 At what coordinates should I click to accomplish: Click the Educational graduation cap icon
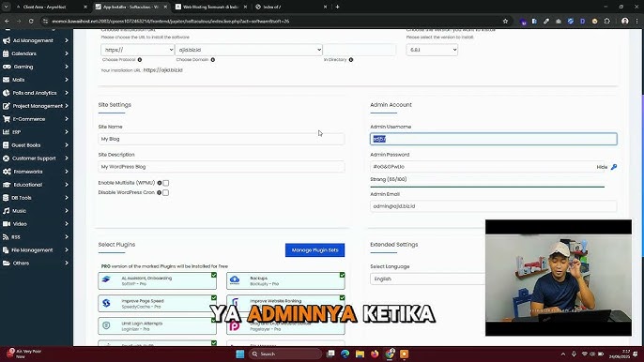[x=7, y=185]
